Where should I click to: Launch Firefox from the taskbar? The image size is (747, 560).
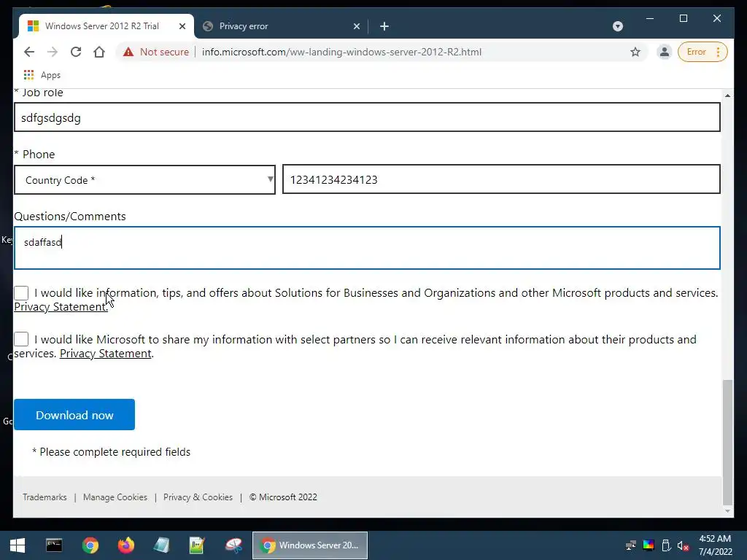click(x=125, y=545)
